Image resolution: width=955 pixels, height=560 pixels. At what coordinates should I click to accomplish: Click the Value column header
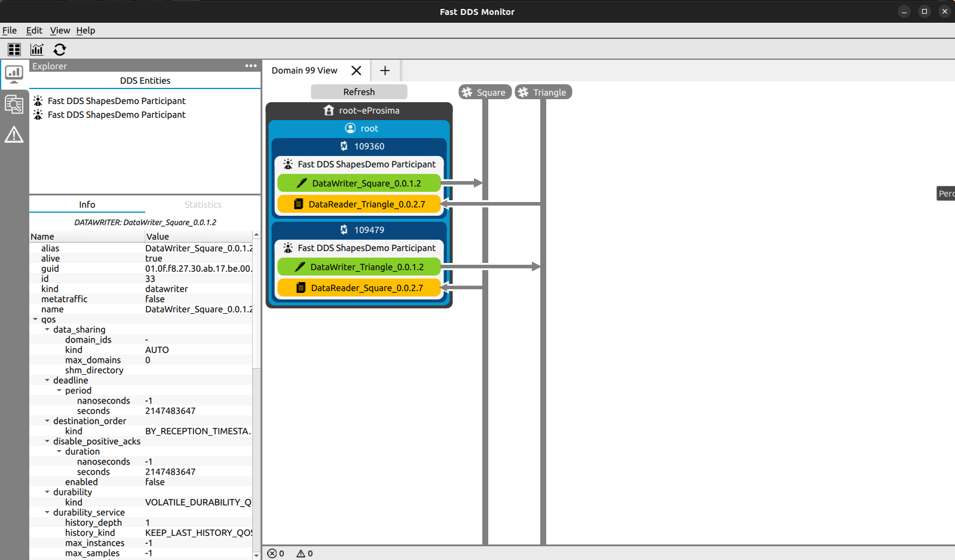pos(199,237)
